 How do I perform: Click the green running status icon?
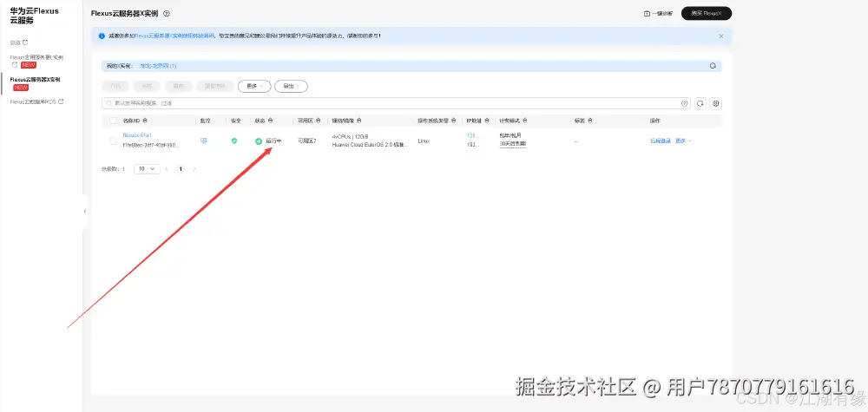click(259, 141)
